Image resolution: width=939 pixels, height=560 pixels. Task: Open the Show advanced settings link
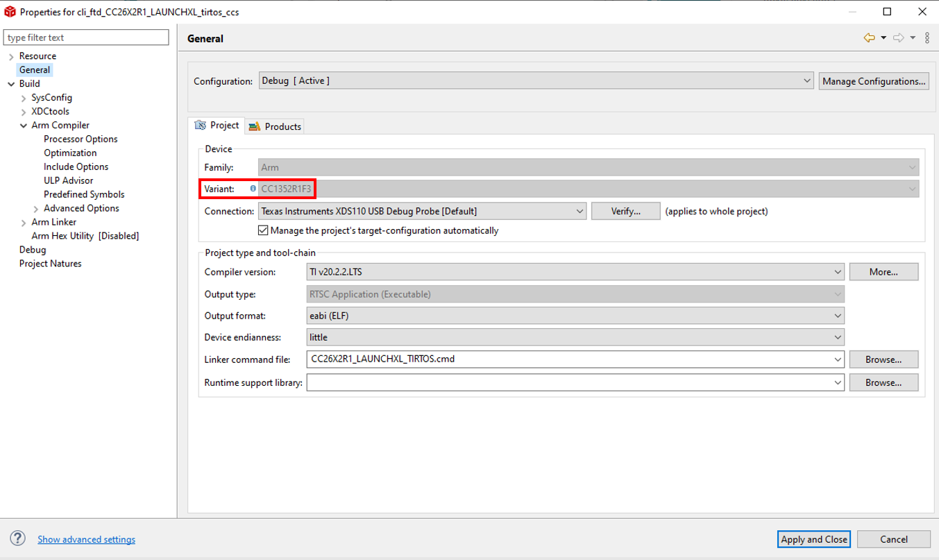click(x=86, y=539)
